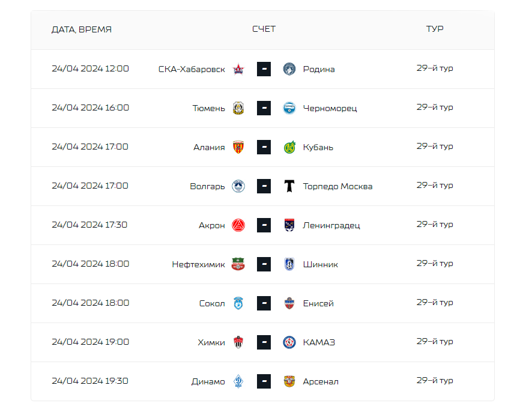Open the Химки versus КАМАЗ score box

[264, 342]
